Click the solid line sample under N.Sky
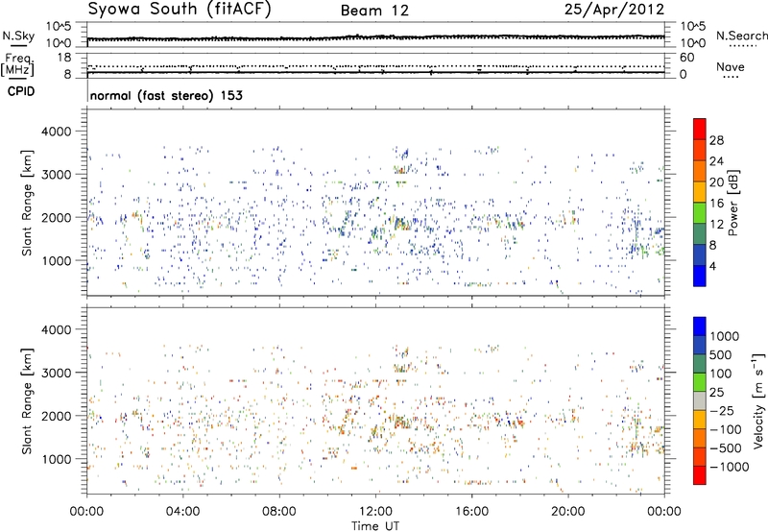 [x=18, y=45]
